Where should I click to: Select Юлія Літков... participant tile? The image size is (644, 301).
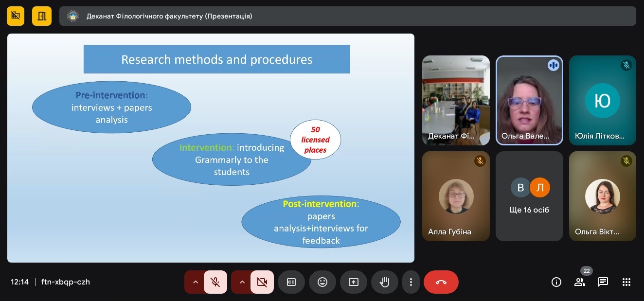(x=603, y=101)
